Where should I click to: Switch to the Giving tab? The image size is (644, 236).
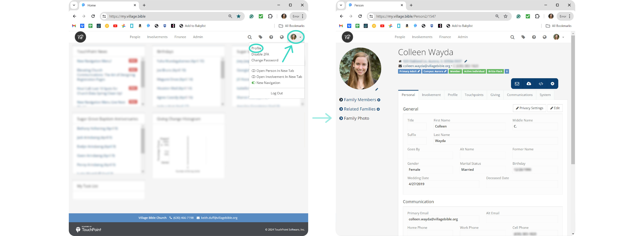pyautogui.click(x=495, y=95)
